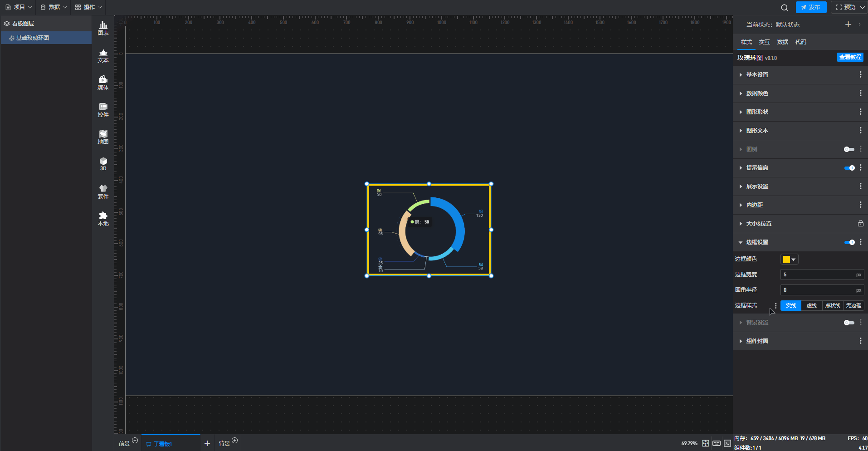The width and height of the screenshot is (868, 451).
Task: Turn on the 背景设置 background switch
Action: click(849, 323)
